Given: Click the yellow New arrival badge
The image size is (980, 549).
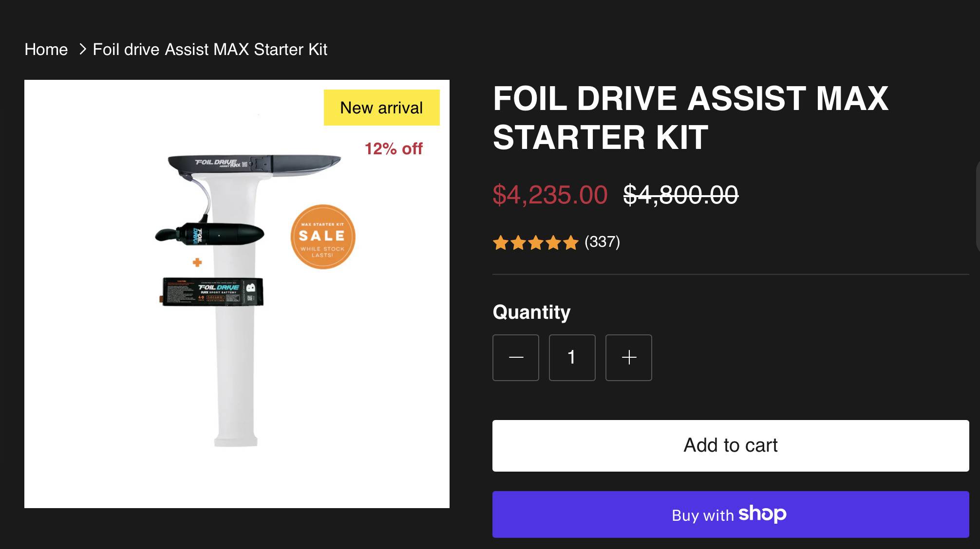Looking at the screenshot, I should [x=382, y=108].
